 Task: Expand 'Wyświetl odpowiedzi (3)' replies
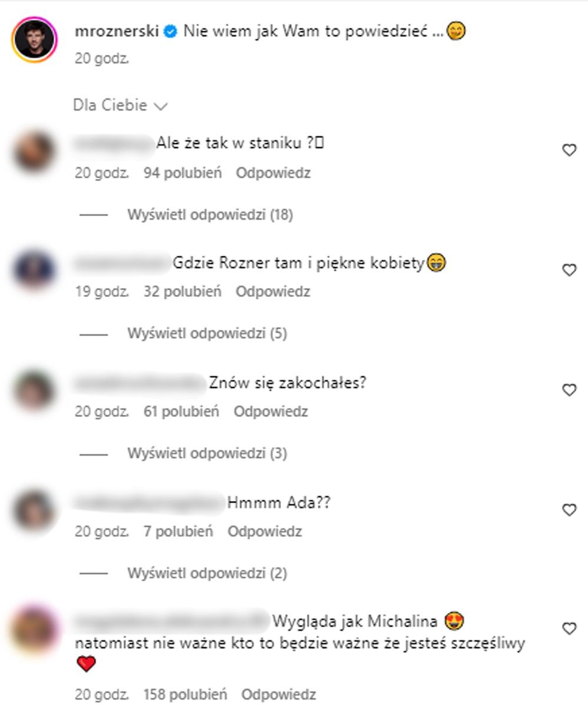pos(207,453)
